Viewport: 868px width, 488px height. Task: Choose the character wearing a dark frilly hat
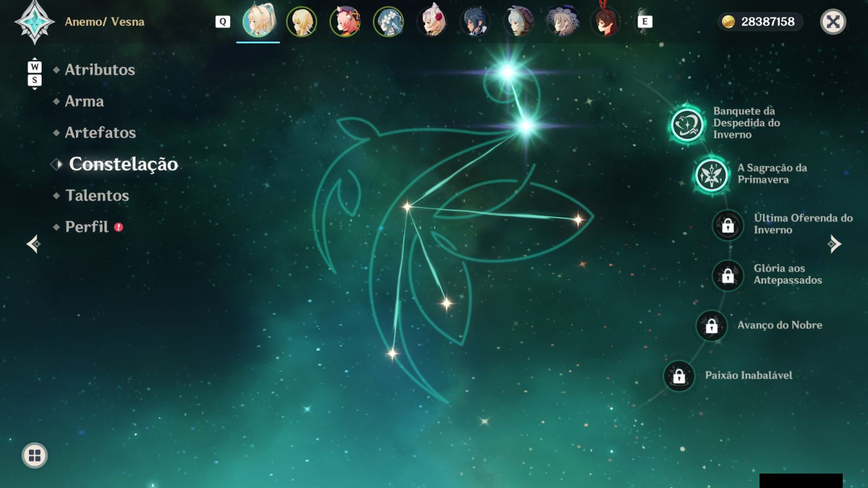point(562,22)
